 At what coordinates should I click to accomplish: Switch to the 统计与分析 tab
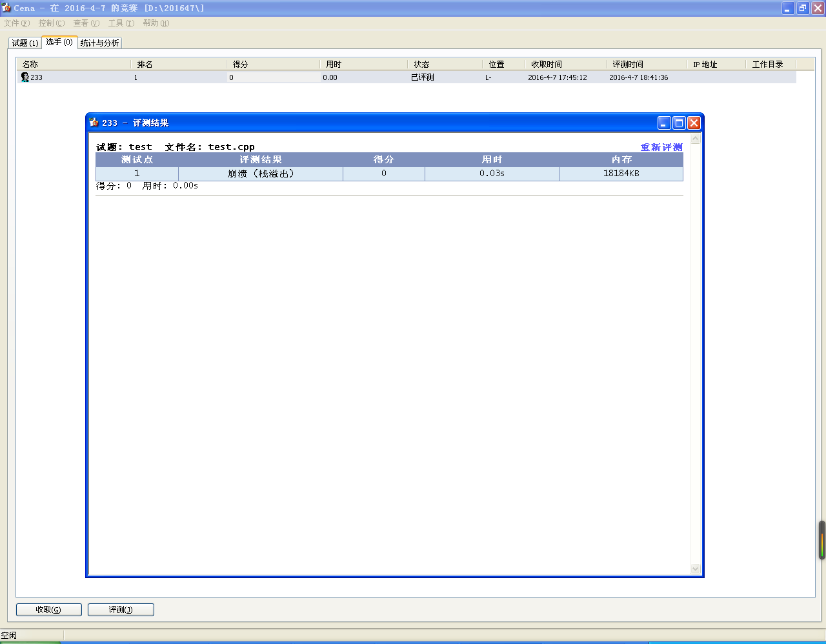point(99,43)
